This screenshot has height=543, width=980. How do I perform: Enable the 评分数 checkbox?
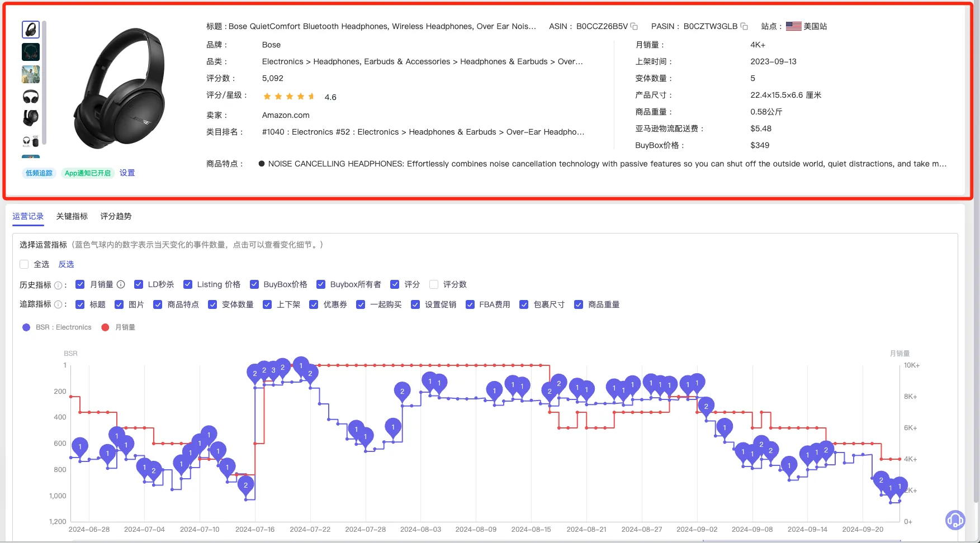pyautogui.click(x=434, y=284)
